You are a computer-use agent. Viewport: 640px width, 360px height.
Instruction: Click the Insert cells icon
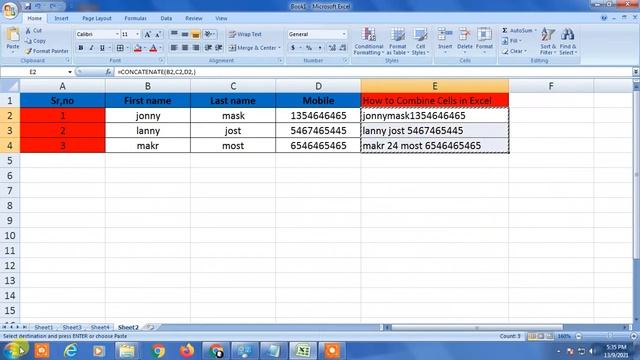[445, 35]
